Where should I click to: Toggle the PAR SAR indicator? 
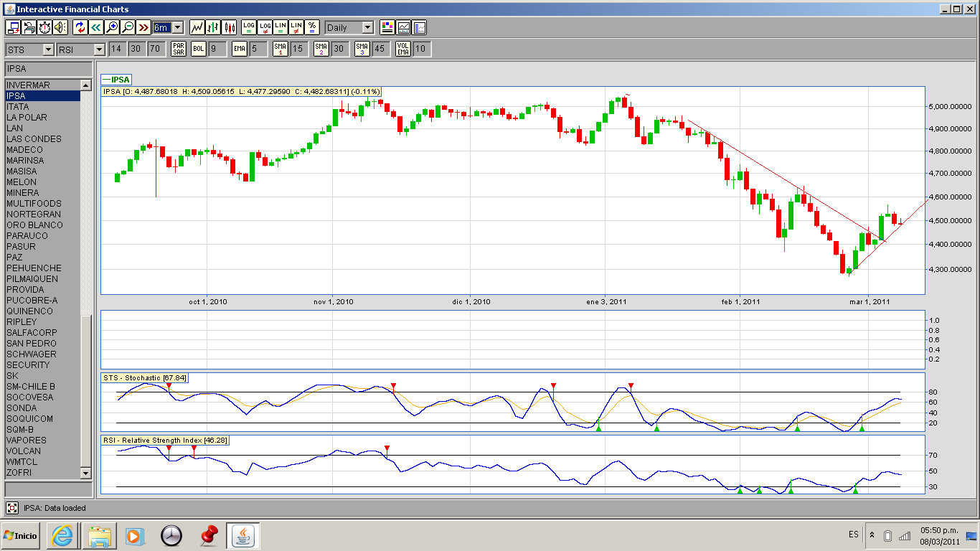click(x=179, y=49)
